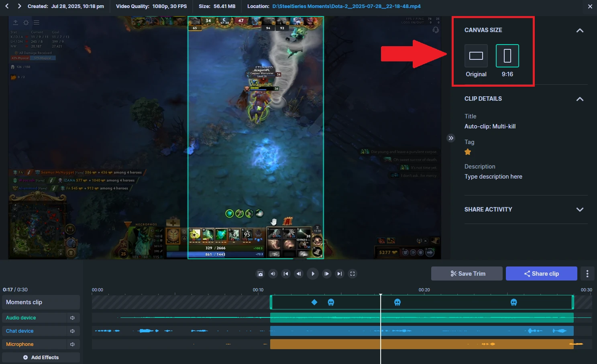Skip to start of the clip
Image resolution: width=597 pixels, height=364 pixels.
(286, 274)
